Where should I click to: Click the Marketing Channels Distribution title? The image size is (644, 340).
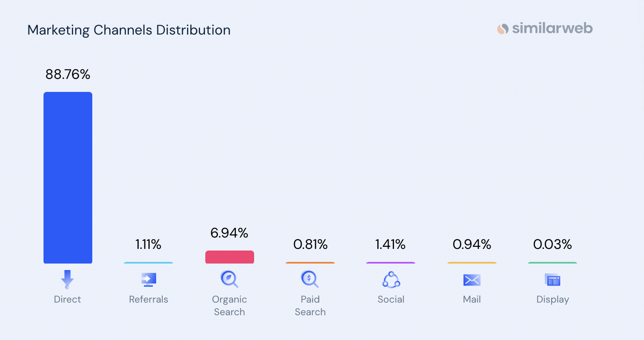129,30
